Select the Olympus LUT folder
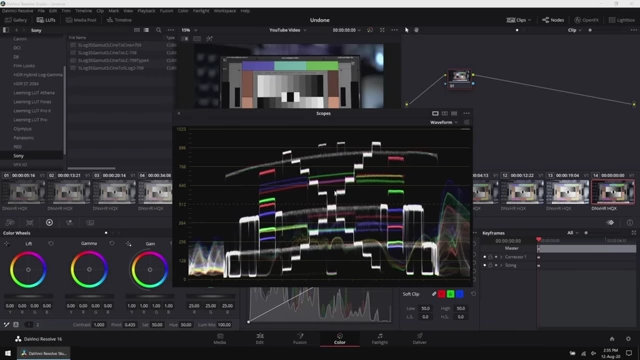This screenshot has width=640, height=360. (22, 129)
